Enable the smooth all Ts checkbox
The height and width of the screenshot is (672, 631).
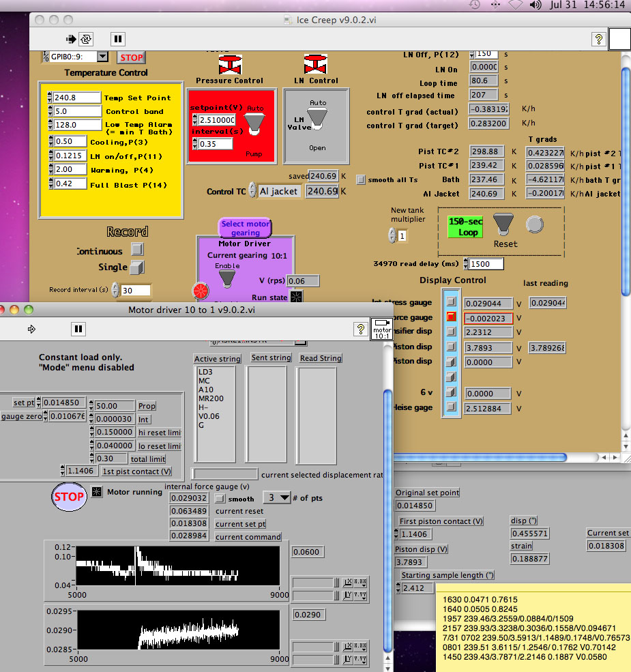(x=361, y=179)
